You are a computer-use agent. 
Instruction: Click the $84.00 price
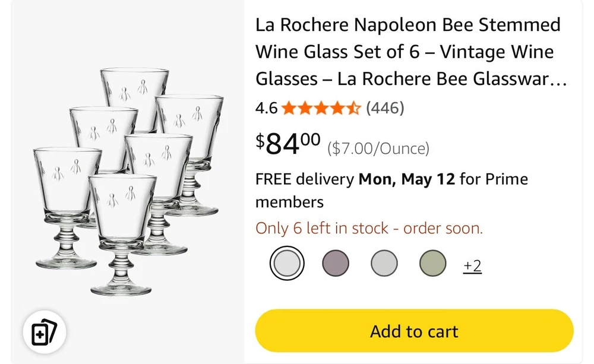click(x=288, y=143)
